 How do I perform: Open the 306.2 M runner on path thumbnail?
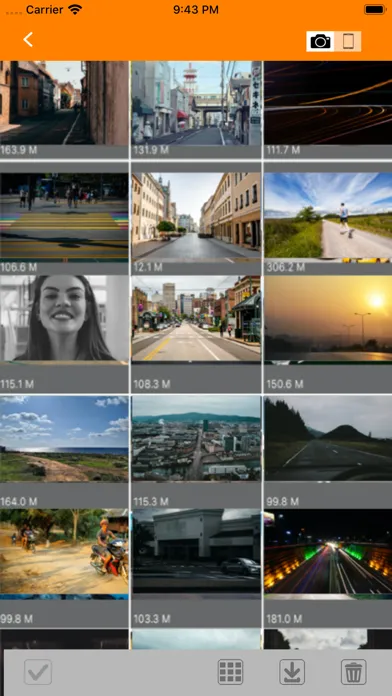328,217
